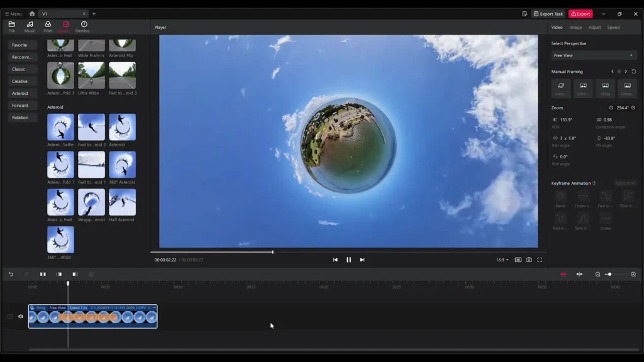Select the Wide framing preset icon
Screen dimensions: 644x362
coord(604,86)
